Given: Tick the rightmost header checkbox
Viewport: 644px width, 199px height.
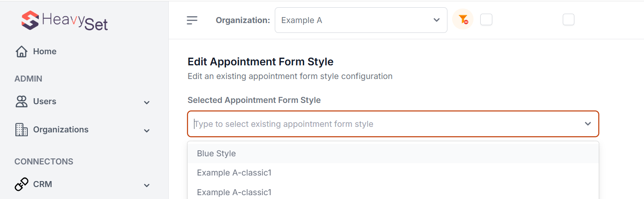Looking at the screenshot, I should pyautogui.click(x=568, y=20).
